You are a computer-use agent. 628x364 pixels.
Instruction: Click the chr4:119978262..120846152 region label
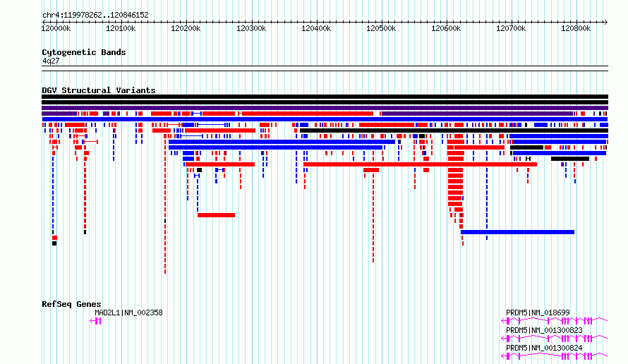tap(95, 15)
